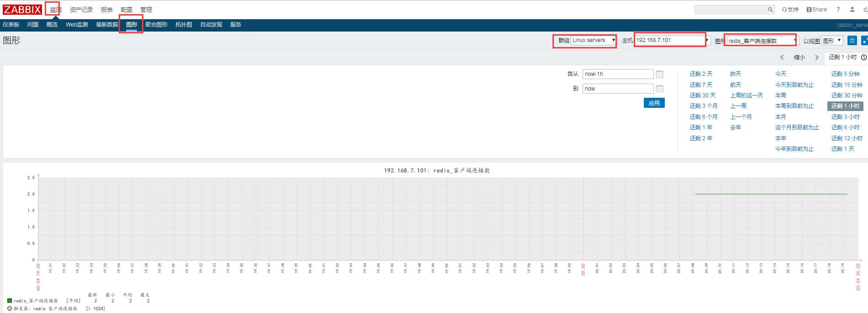Go to the 概览 submenu
Screen dimensions: 868x313
(x=52, y=25)
